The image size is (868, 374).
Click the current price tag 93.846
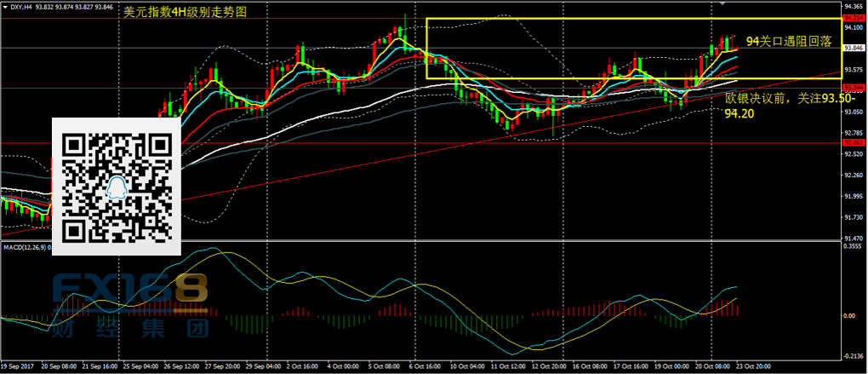tap(853, 49)
